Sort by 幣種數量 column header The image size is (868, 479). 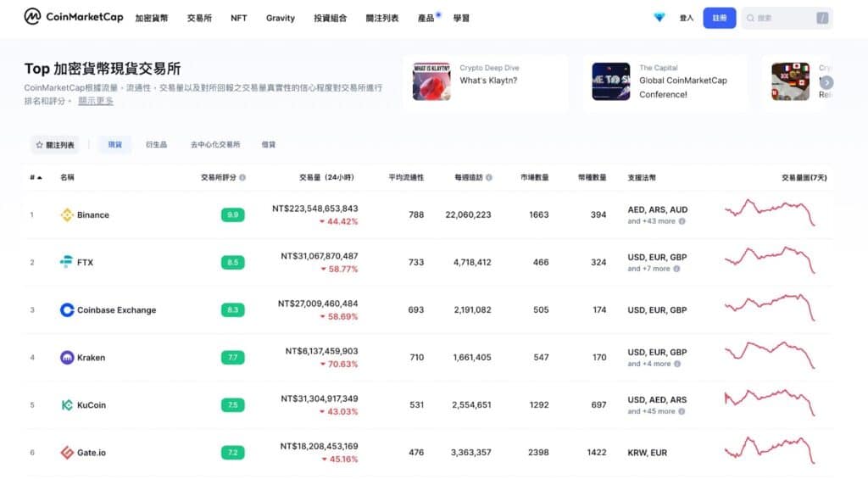[x=592, y=178]
